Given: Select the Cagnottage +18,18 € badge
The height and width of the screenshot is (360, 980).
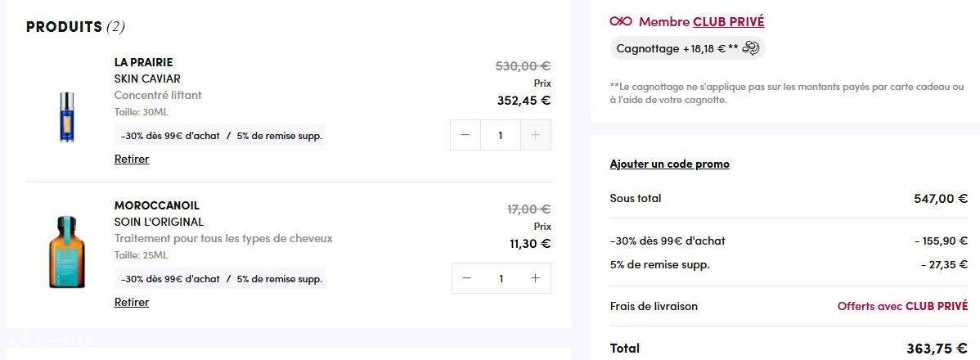Looking at the screenshot, I should [x=687, y=48].
